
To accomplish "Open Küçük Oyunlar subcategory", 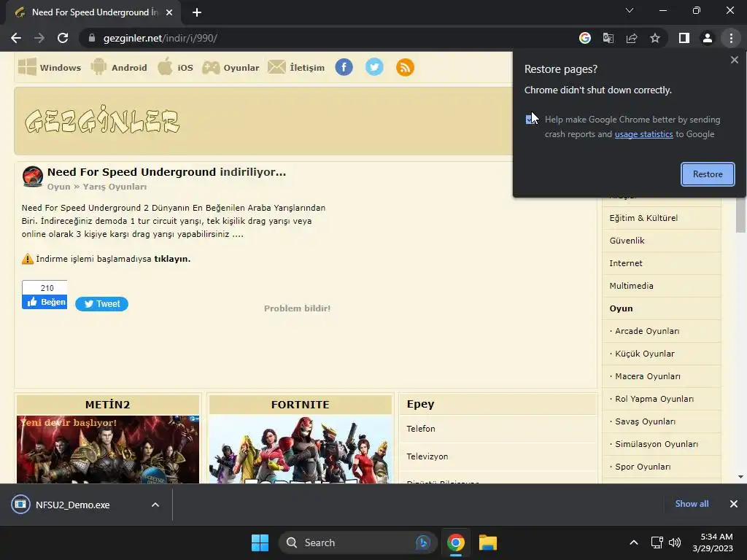I will click(661, 354).
